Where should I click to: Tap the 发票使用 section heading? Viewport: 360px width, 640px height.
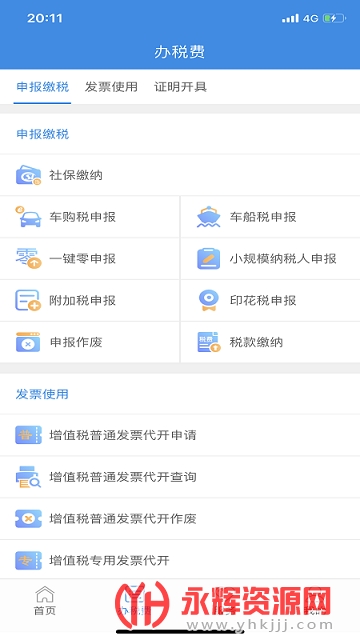pos(42,394)
